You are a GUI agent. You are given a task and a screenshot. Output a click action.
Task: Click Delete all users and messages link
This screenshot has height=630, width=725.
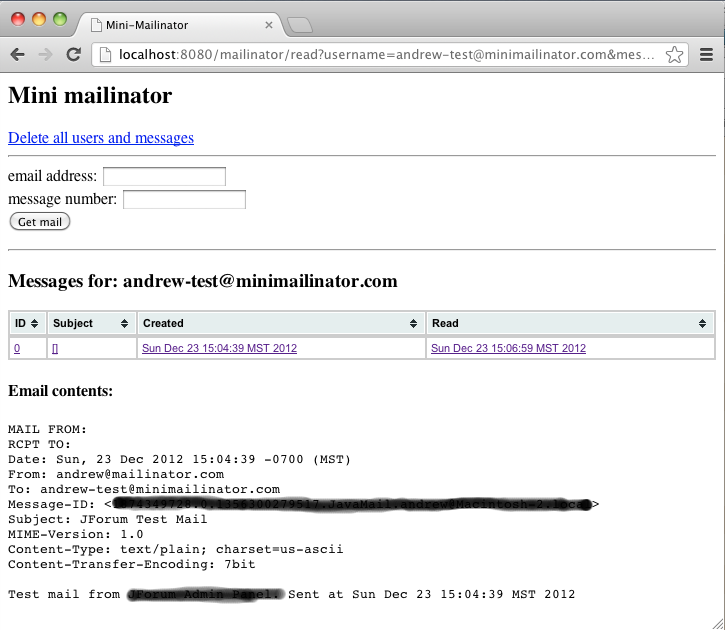[x=101, y=138]
